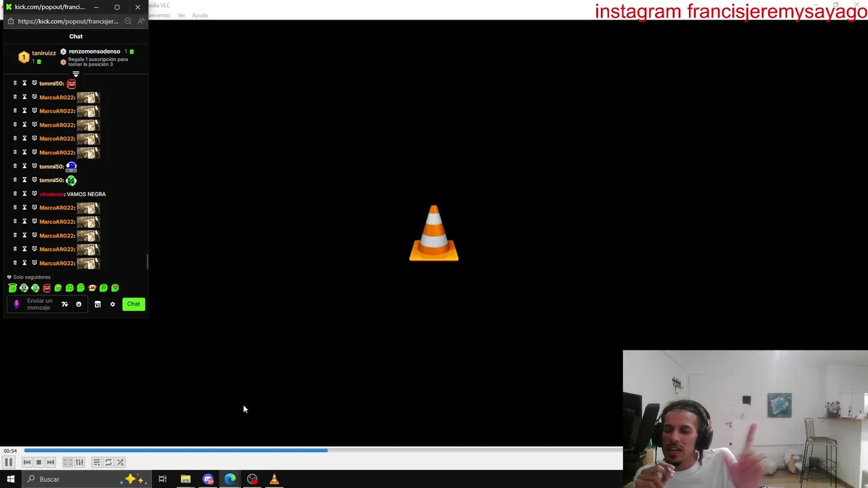Toggle VLC fullscreen video mode
868x488 pixels.
tap(68, 462)
